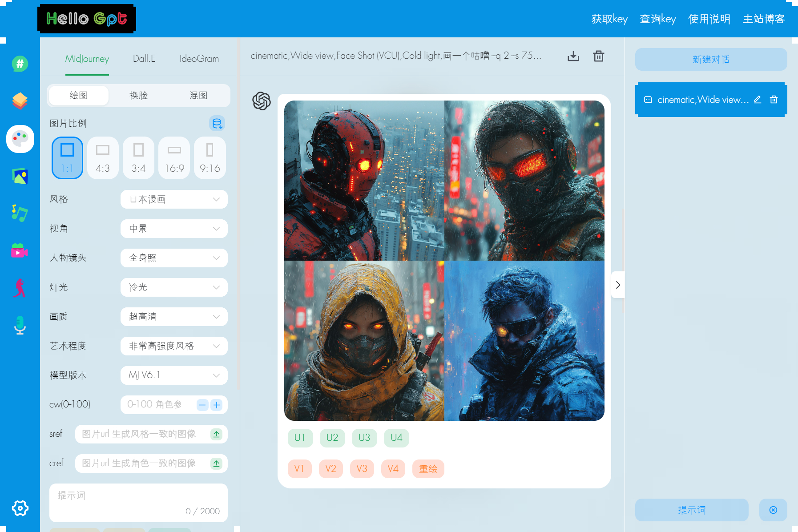Open the settings gear icon
The width and height of the screenshot is (798, 532).
pos(20,508)
